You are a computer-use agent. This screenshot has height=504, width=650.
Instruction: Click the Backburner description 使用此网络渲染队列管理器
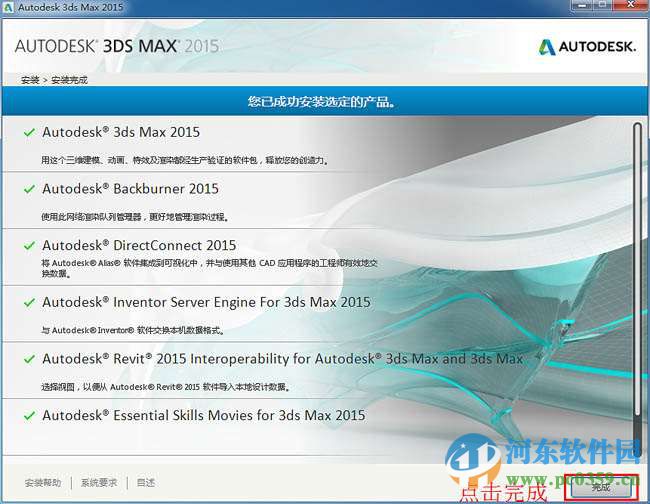(135, 216)
